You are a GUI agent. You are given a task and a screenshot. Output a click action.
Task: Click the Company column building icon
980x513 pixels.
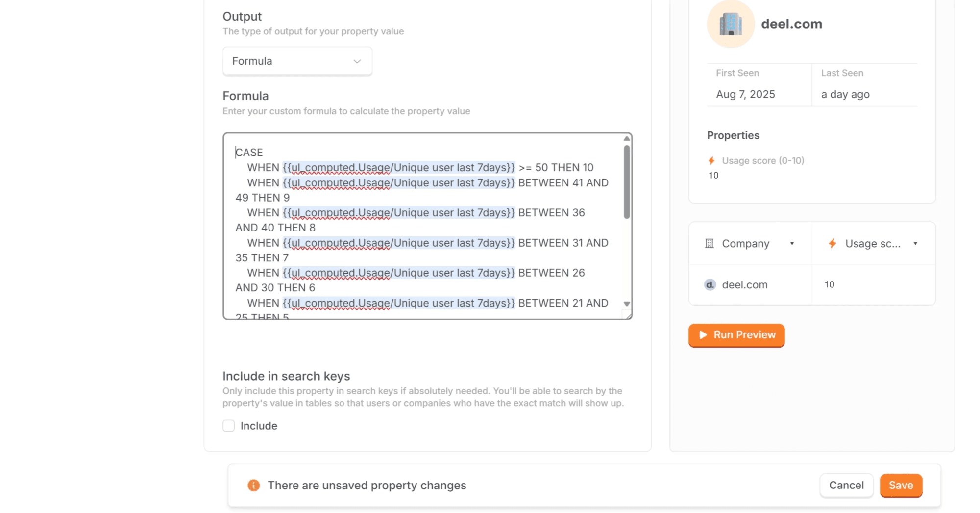[709, 244]
